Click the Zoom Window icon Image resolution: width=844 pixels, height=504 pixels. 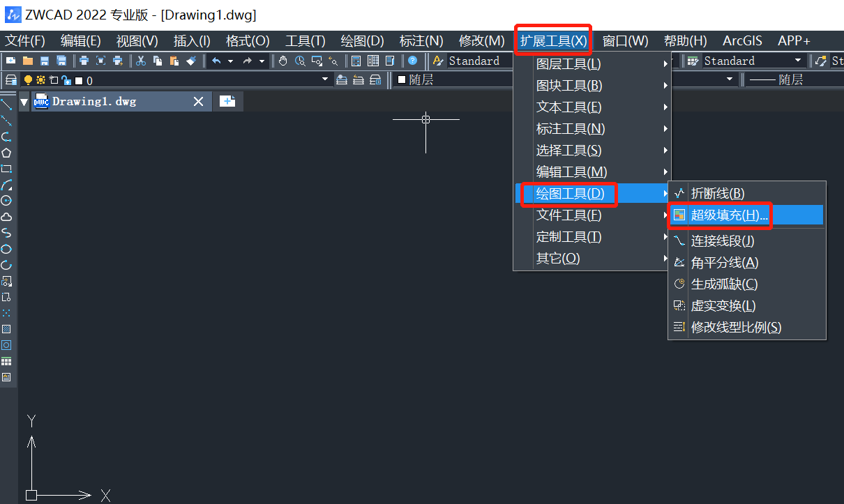tap(317, 61)
